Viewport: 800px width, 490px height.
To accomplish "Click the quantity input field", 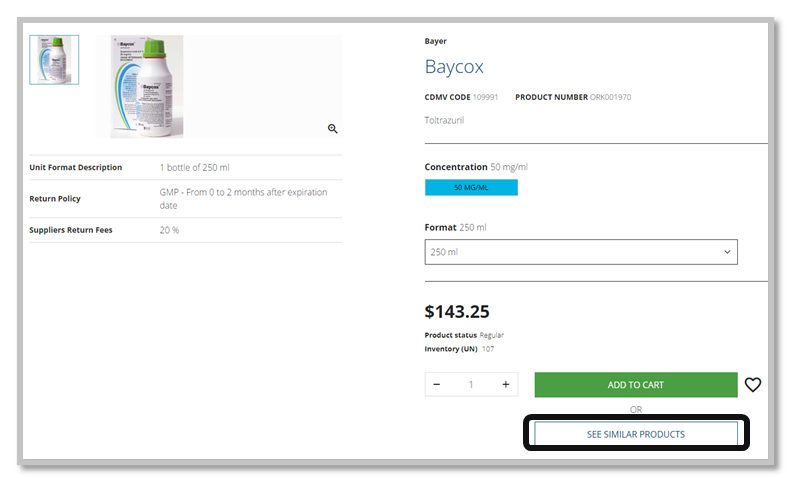I will pos(471,385).
